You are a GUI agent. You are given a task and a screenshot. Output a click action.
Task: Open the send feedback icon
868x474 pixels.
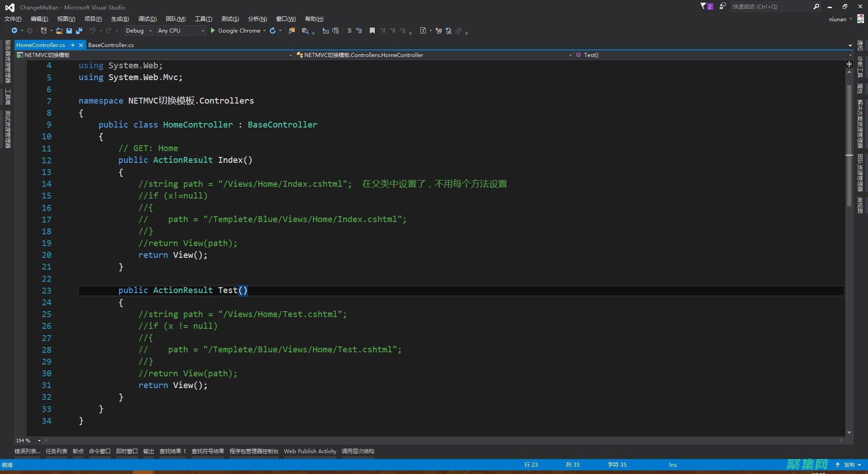[722, 6]
